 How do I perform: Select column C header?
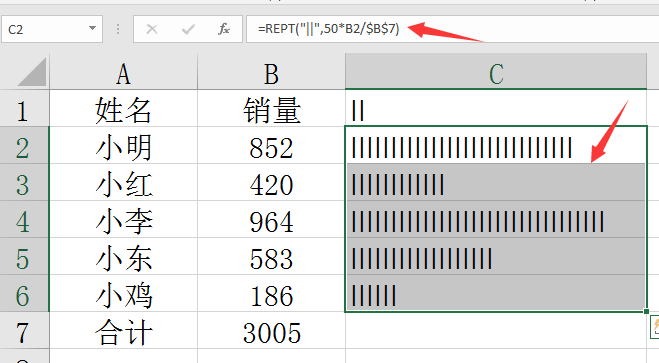[496, 72]
